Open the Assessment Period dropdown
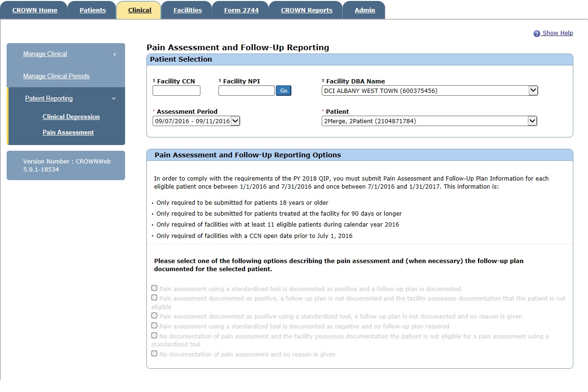 (197, 121)
